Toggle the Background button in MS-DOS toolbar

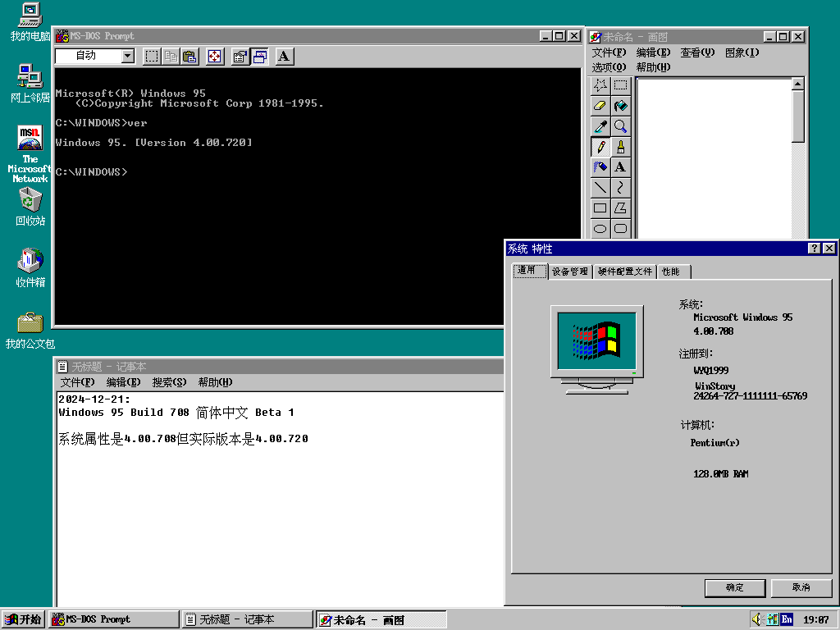point(259,57)
